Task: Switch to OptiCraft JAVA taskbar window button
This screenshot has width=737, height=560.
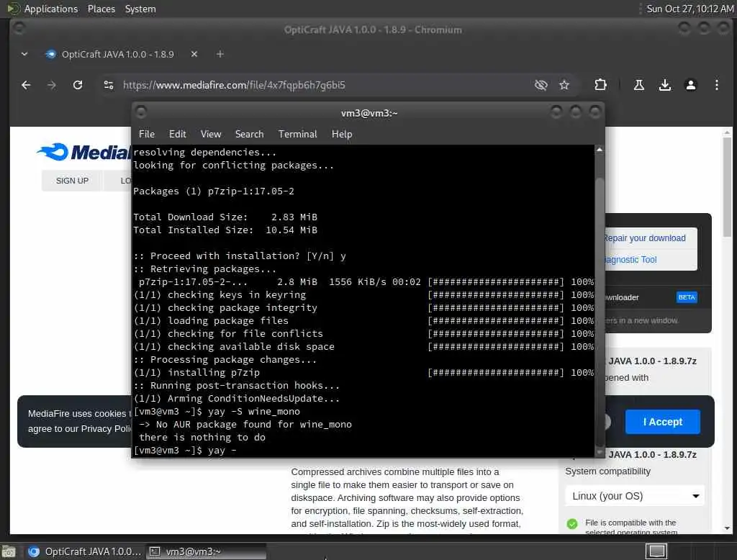Action: pos(85,551)
